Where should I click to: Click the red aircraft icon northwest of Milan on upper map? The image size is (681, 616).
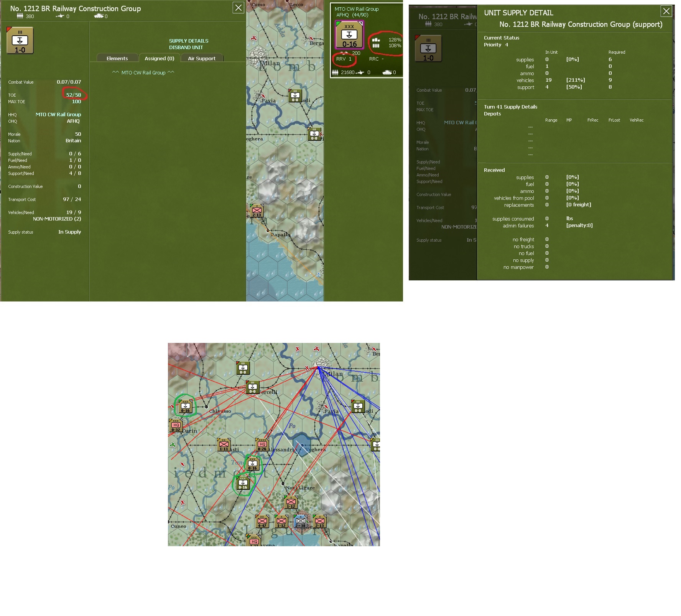254,38
